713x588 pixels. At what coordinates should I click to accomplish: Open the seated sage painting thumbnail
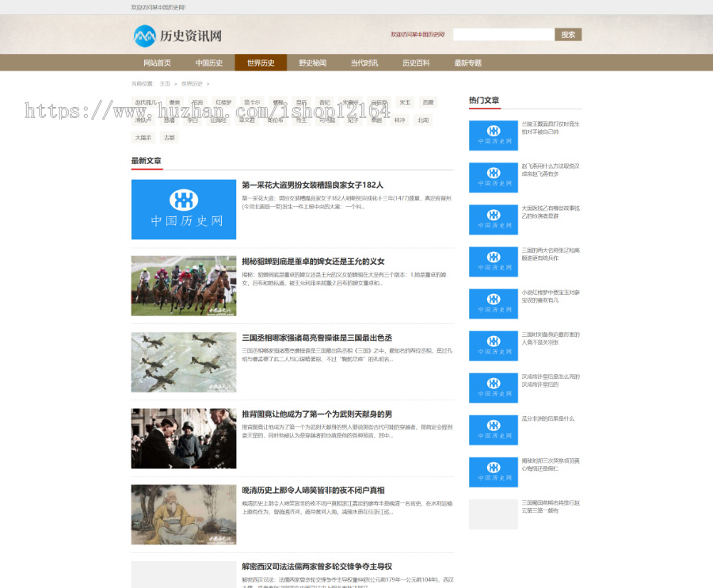pyautogui.click(x=183, y=515)
